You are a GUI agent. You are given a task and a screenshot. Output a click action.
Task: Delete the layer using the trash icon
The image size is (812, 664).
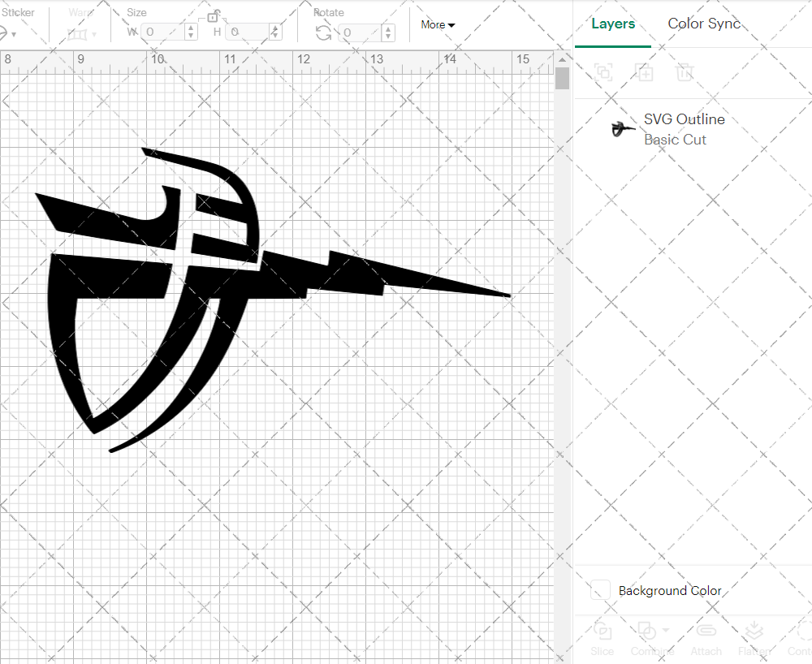[x=685, y=72]
